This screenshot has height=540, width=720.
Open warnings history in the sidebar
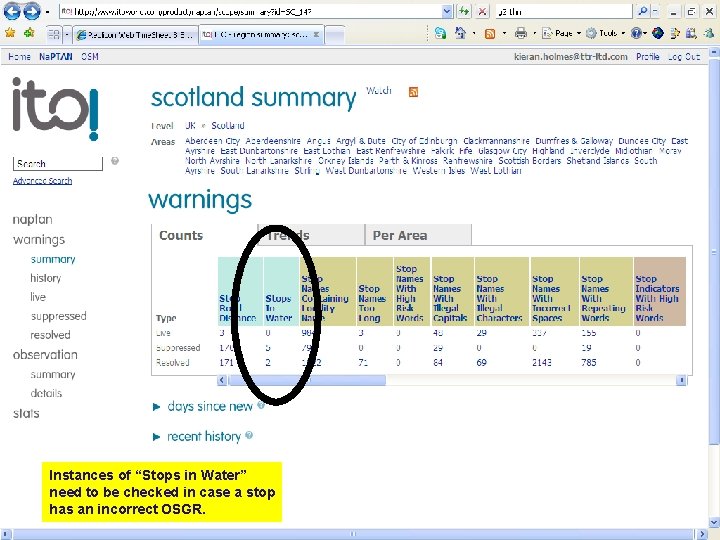45,278
